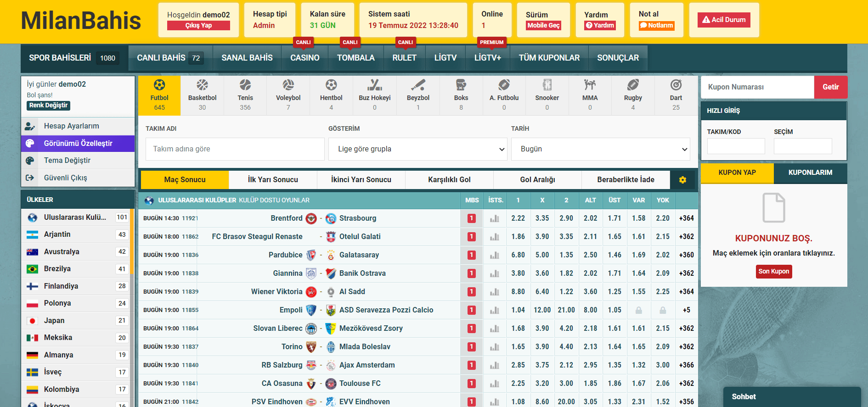Select the Boks sport icon

pyautogui.click(x=461, y=85)
